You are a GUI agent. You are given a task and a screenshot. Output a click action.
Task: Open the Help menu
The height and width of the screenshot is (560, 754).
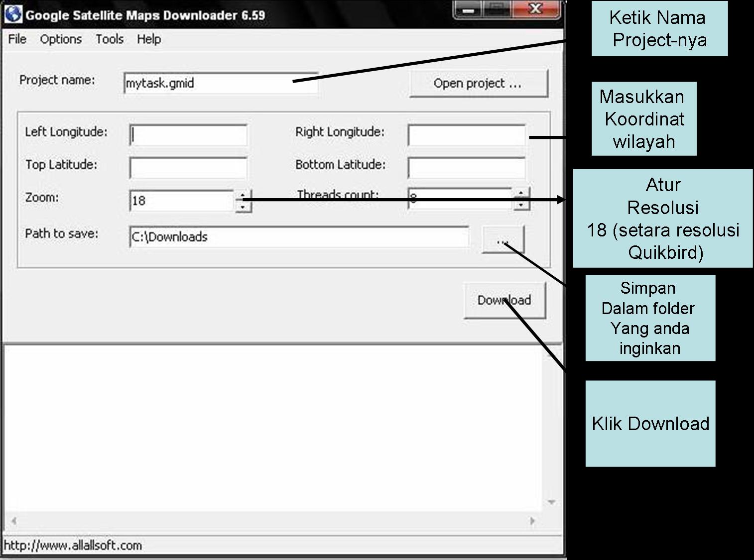pos(149,39)
